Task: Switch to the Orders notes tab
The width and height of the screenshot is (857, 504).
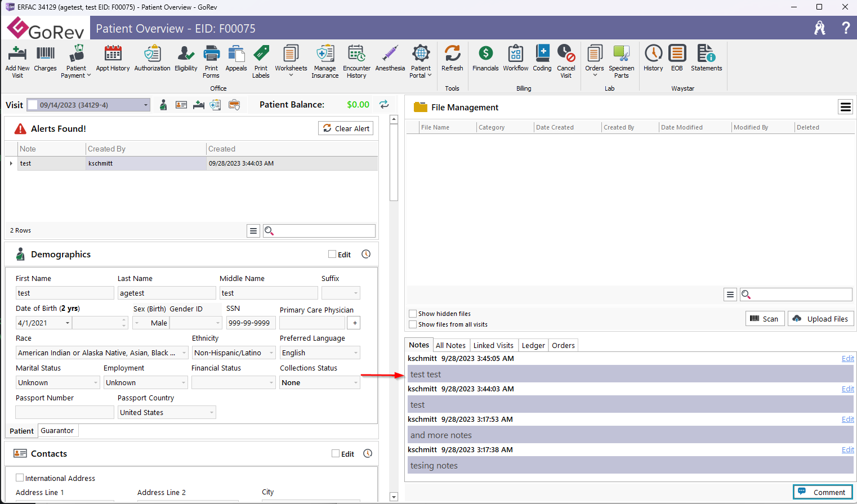Action: (563, 345)
